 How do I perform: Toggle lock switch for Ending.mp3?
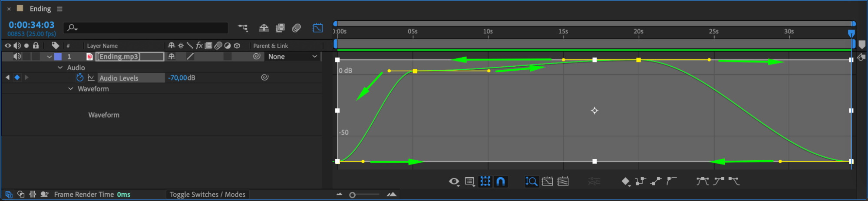click(x=36, y=56)
